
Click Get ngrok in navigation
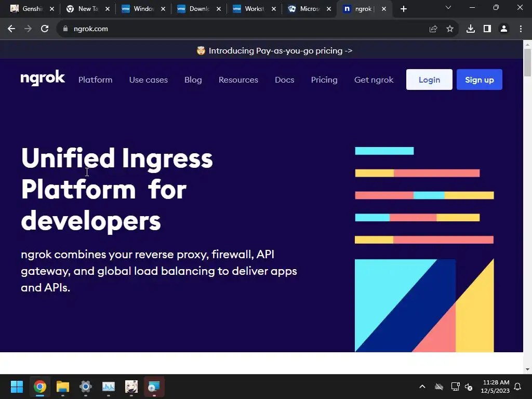(374, 79)
